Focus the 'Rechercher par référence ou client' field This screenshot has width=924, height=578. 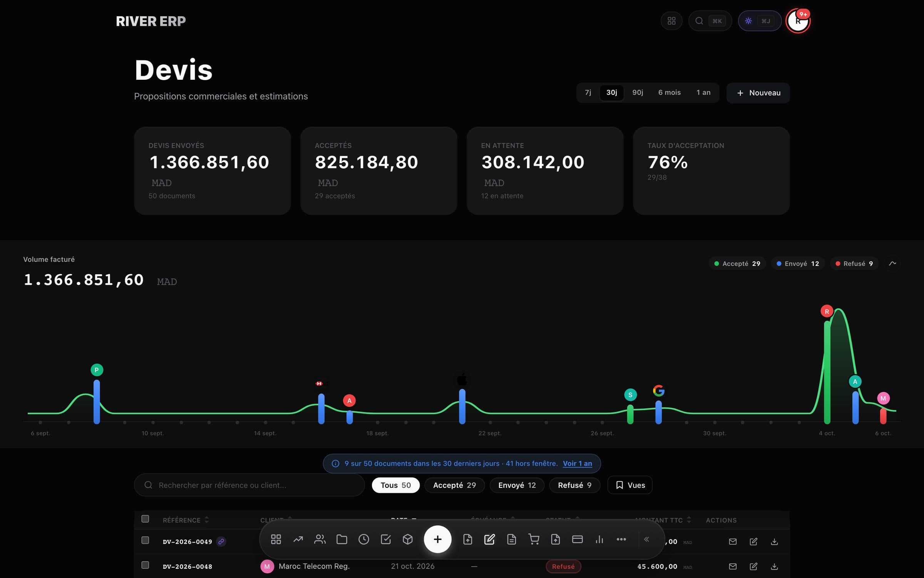[x=249, y=485]
